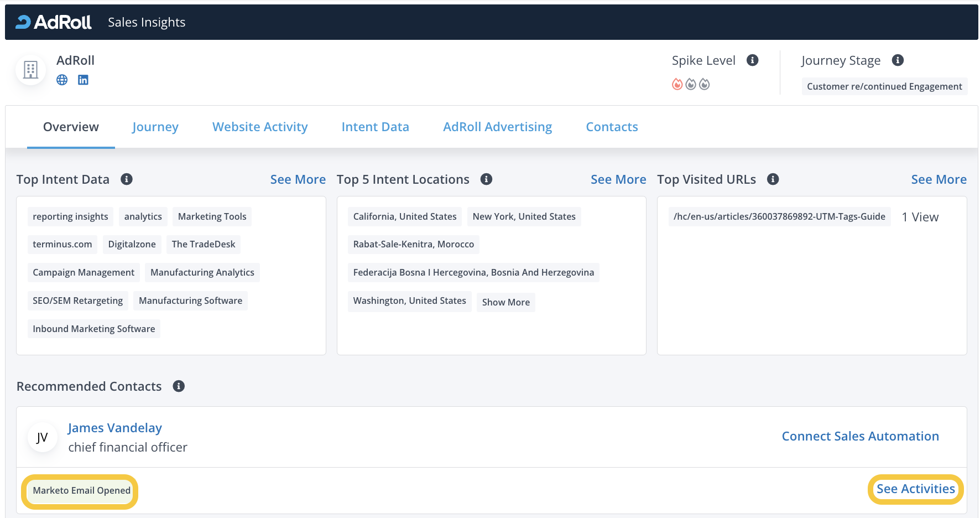Click Connect Sales Automation link

(x=861, y=436)
